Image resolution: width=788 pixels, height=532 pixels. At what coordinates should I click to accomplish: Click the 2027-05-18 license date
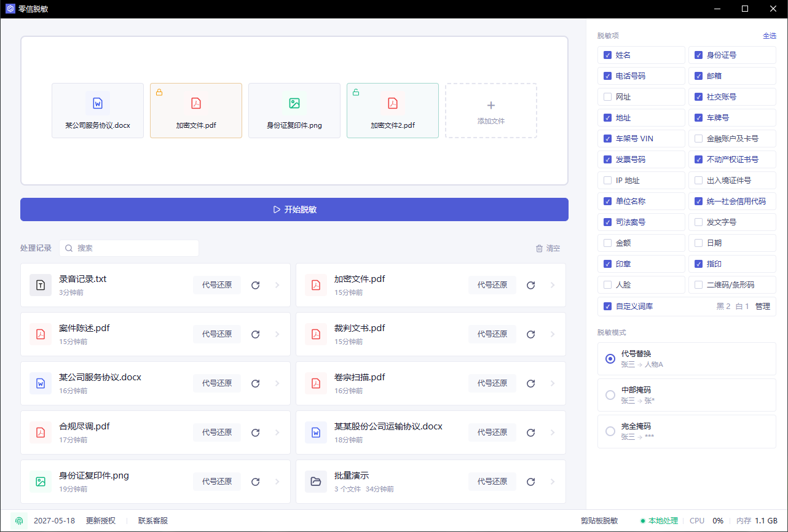(54, 521)
